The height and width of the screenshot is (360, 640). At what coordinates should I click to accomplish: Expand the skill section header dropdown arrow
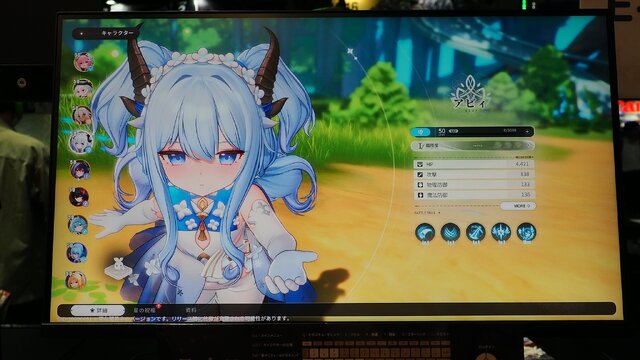click(439, 213)
